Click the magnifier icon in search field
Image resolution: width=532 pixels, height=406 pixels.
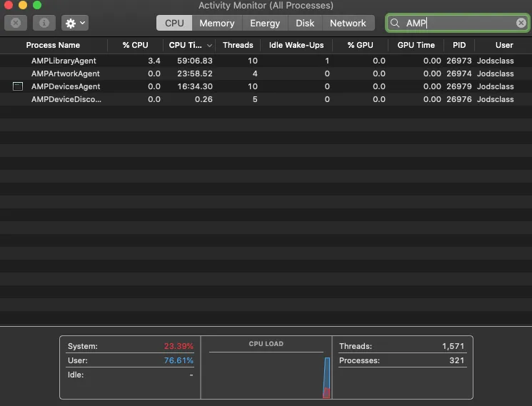click(395, 23)
